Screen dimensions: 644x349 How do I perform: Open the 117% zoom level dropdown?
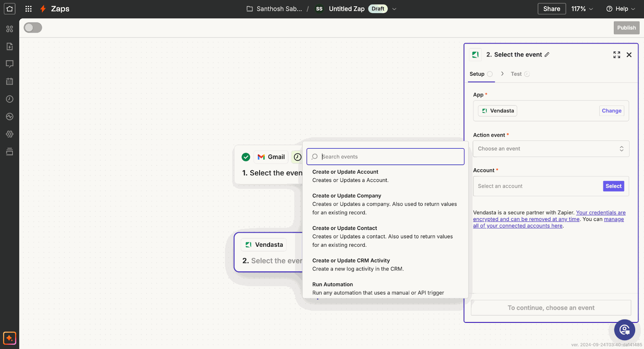coord(582,9)
